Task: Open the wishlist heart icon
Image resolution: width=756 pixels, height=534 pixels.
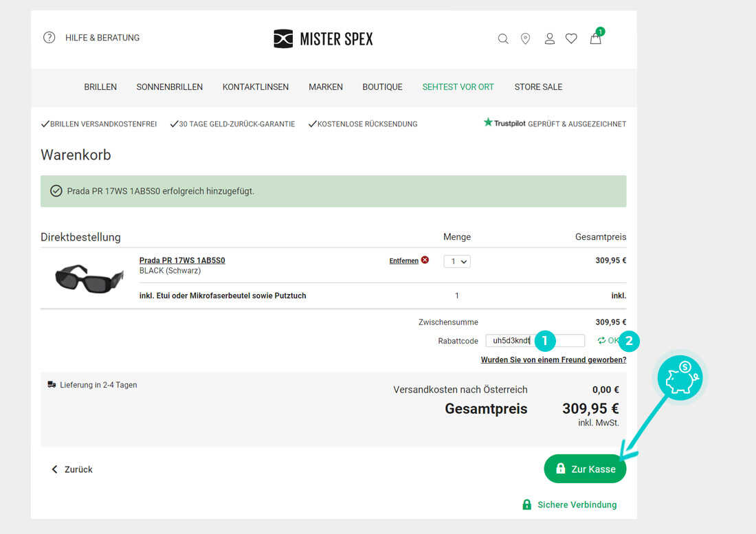Action: pyautogui.click(x=571, y=38)
